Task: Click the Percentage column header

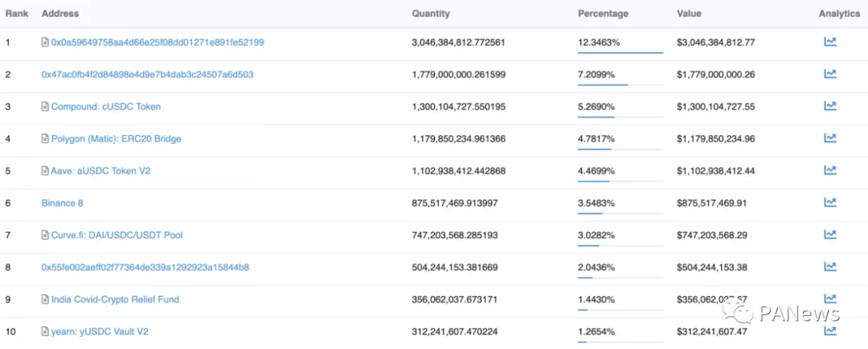Action: click(x=603, y=14)
